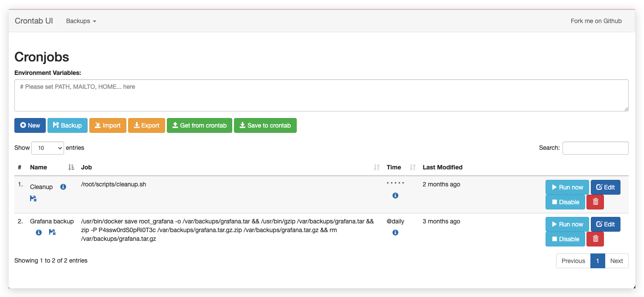The width and height of the screenshot is (644, 297).
Task: Click the Cronjobs heading
Action: (x=42, y=57)
